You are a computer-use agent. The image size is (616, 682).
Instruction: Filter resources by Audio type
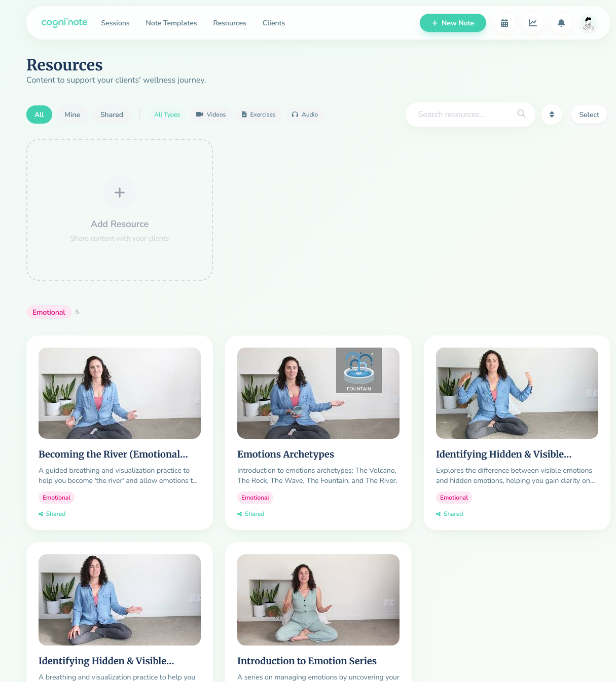[305, 115]
